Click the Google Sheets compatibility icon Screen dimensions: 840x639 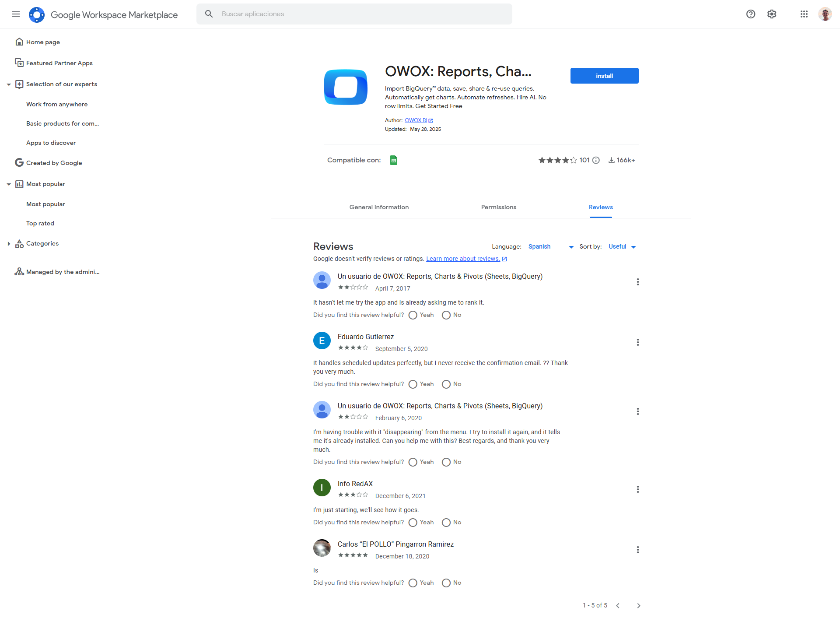394,160
